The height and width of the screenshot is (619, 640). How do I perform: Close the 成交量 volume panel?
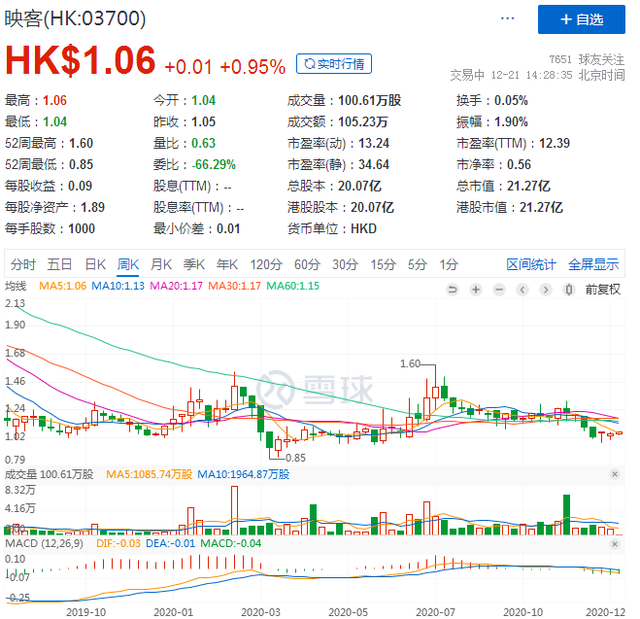pyautogui.click(x=615, y=474)
